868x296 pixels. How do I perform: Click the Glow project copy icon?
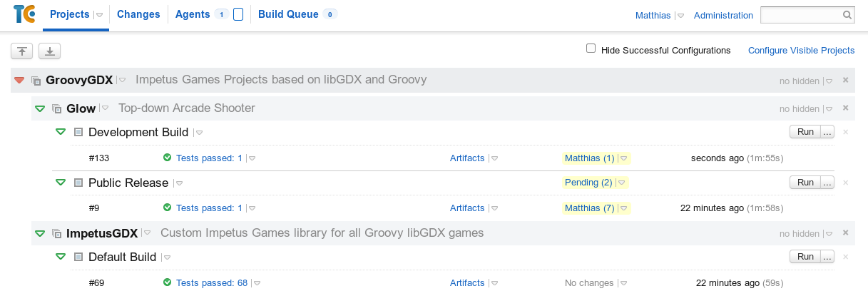(x=57, y=109)
